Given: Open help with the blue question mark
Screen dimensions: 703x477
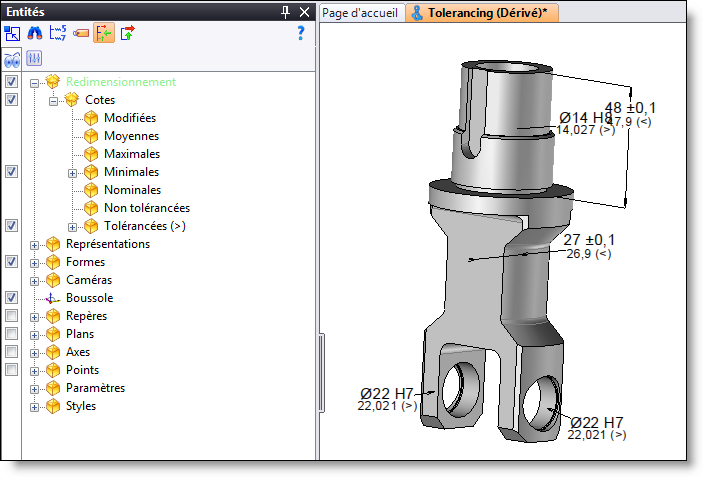Looking at the screenshot, I should coord(301,33).
